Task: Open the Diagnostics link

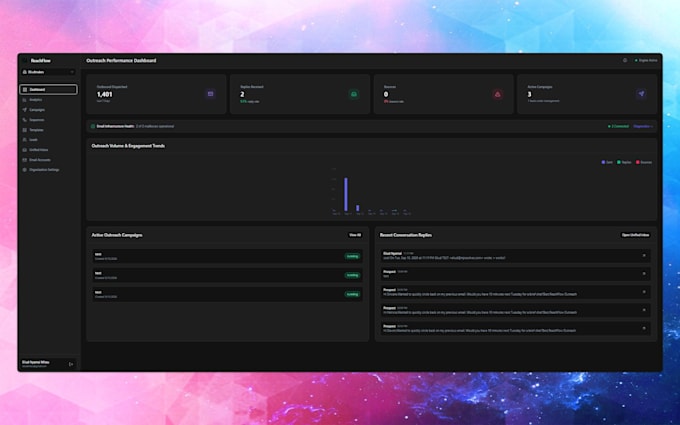Action: pyautogui.click(x=643, y=126)
